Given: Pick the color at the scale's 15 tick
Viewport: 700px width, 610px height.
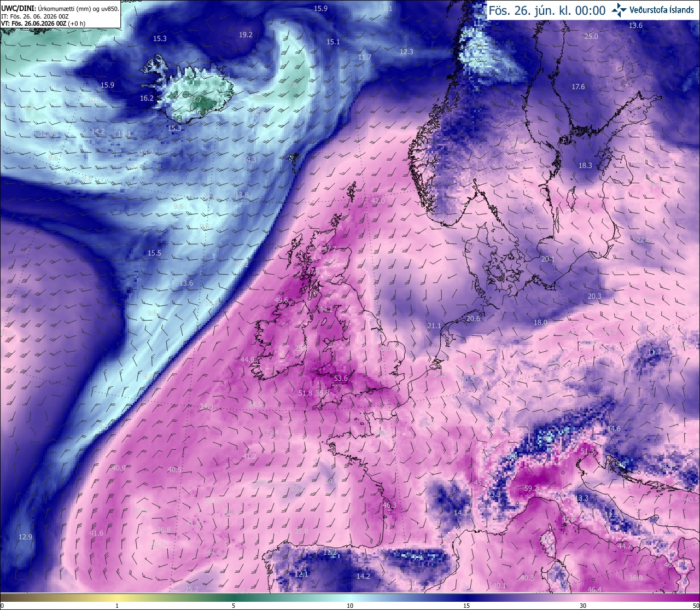Looking at the screenshot, I should click(x=466, y=597).
